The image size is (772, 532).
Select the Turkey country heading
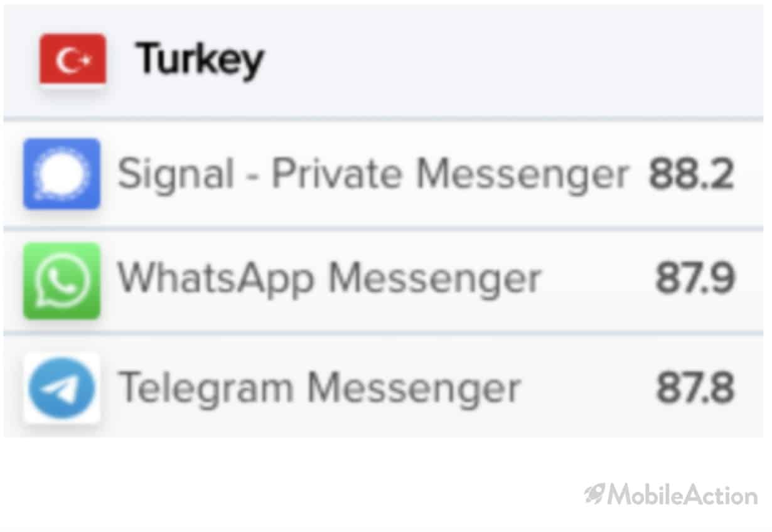click(201, 60)
